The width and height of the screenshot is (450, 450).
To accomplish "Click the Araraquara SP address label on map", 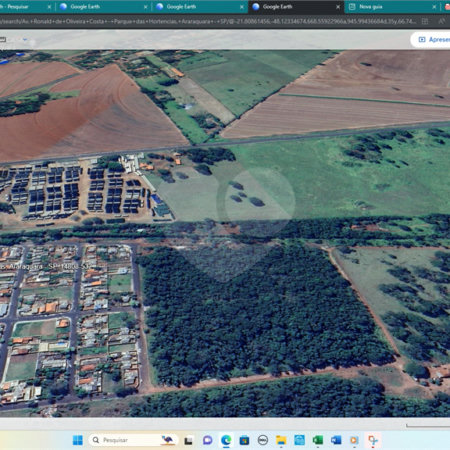I will (46, 267).
